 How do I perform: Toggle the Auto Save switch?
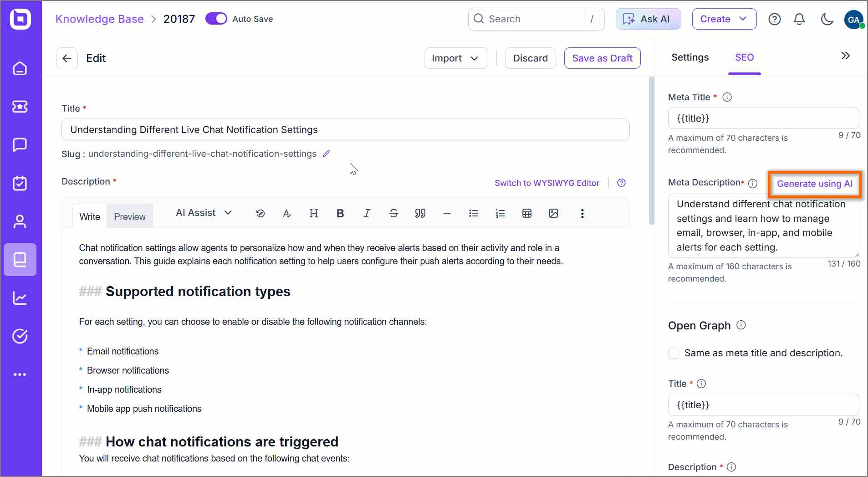216,19
